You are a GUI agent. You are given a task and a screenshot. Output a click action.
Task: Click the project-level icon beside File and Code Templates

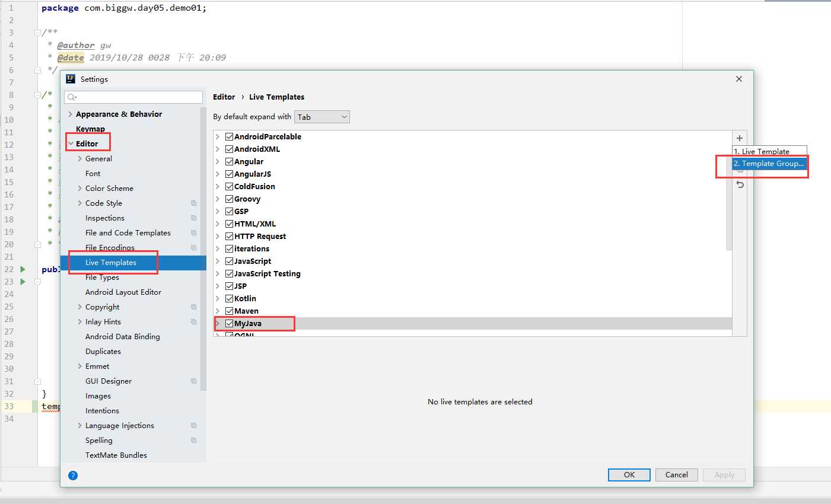point(193,233)
